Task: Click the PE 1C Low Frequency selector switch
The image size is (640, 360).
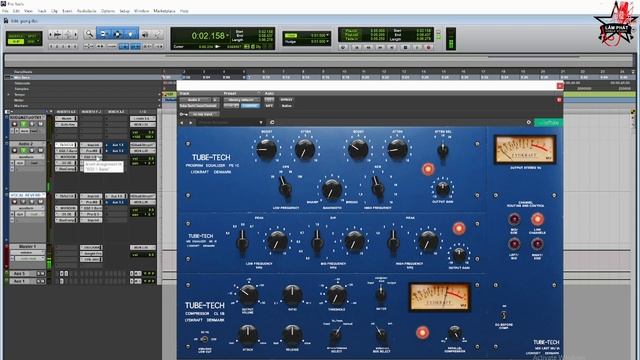Action: 284,187
